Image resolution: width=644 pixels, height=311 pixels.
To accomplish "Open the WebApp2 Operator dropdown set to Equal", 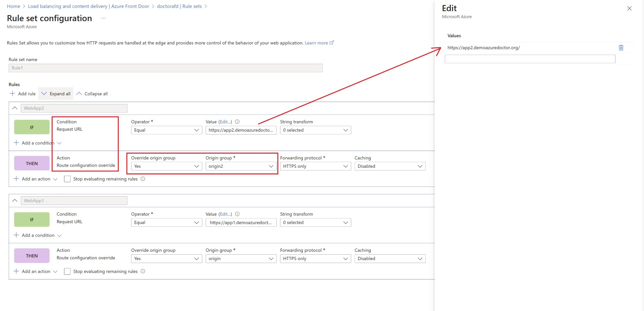I will 166,130.
